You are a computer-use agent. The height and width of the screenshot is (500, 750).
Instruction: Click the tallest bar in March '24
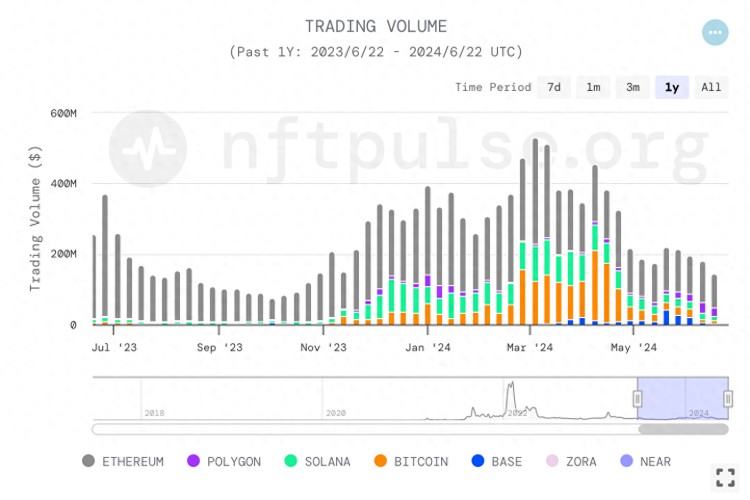pyautogui.click(x=535, y=232)
